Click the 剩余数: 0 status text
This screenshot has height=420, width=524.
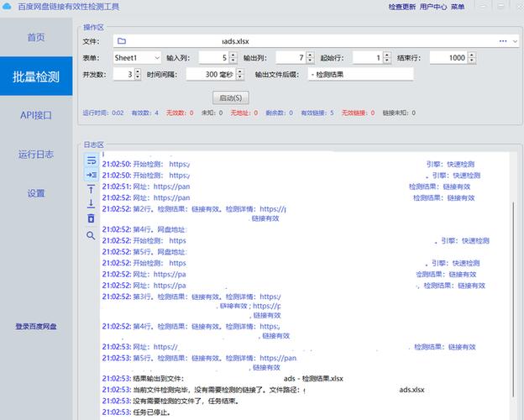click(280, 113)
